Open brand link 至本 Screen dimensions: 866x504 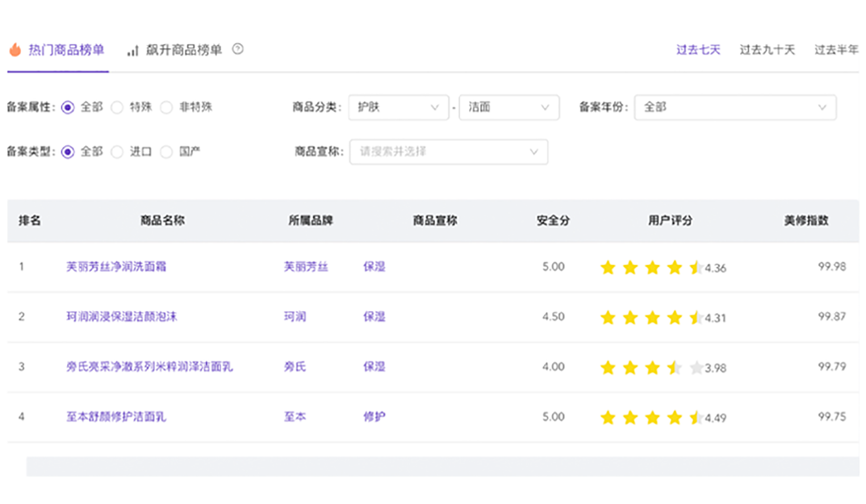pyautogui.click(x=295, y=417)
